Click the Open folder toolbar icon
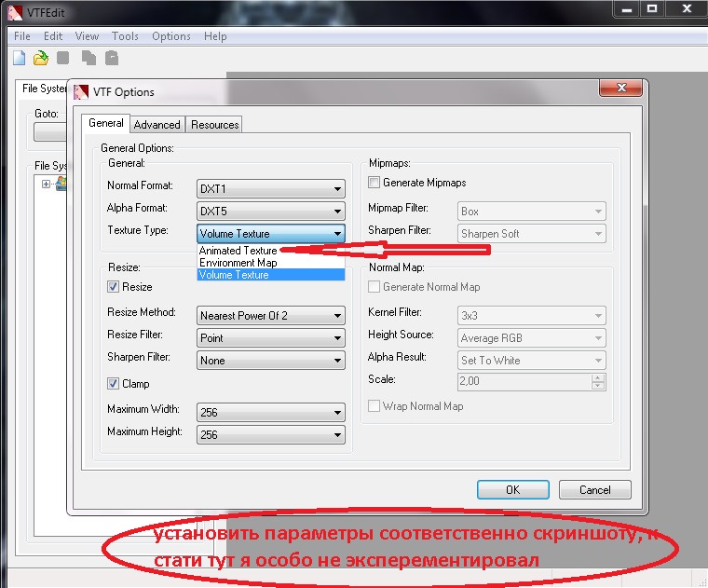Viewport: 708px width, 588px height. tap(41, 58)
